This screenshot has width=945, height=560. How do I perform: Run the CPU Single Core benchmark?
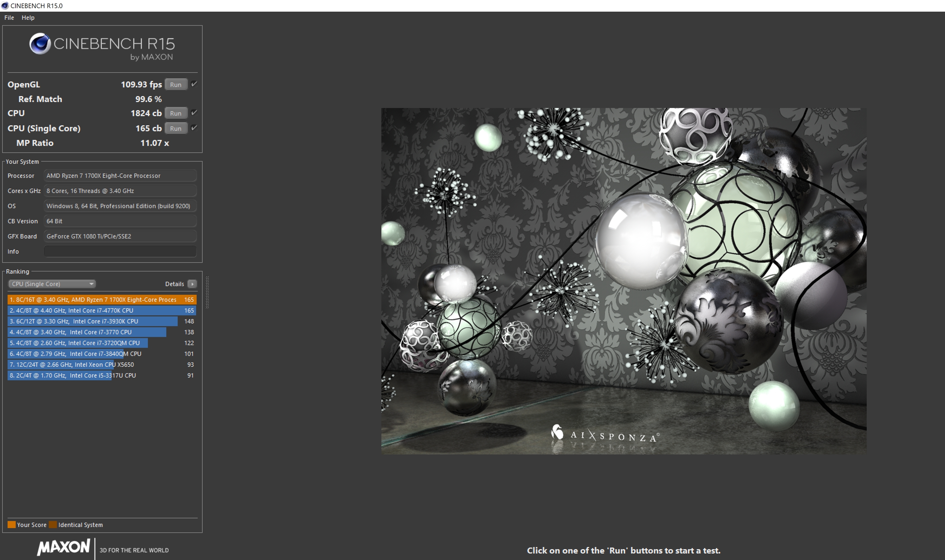176,128
